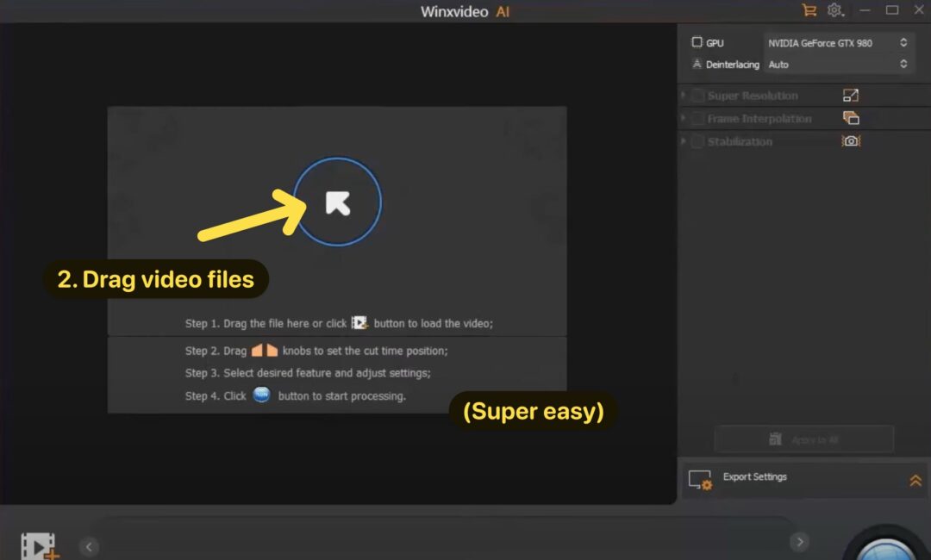The width and height of the screenshot is (931, 560).
Task: Close the Winxvideo AI window
Action: point(919,9)
